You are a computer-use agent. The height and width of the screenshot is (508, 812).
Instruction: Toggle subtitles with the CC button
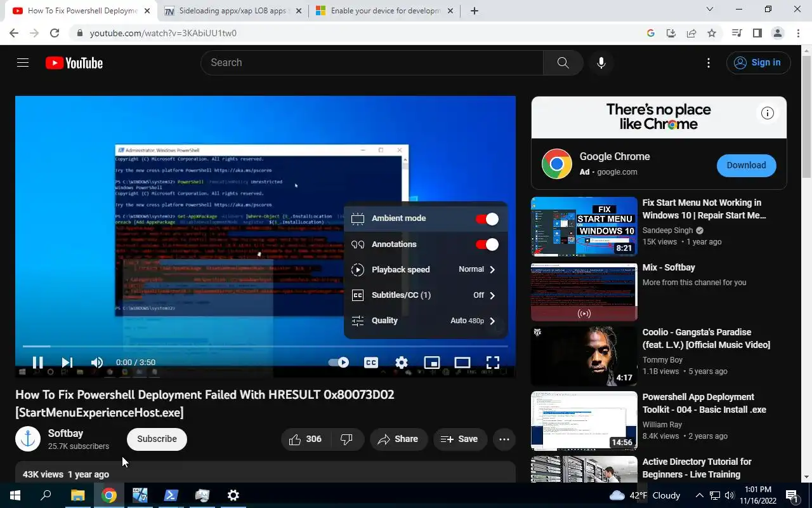(x=371, y=363)
